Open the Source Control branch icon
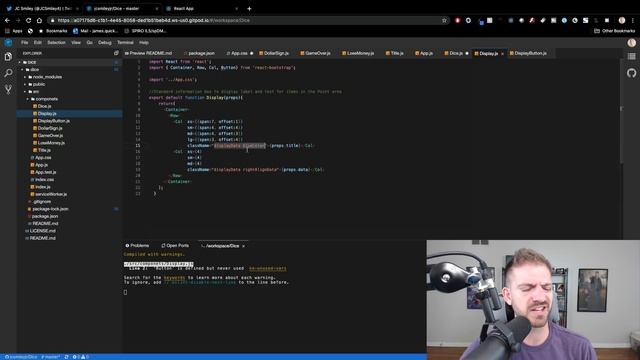Image resolution: width=640 pixels, height=360 pixels. [x=8, y=89]
